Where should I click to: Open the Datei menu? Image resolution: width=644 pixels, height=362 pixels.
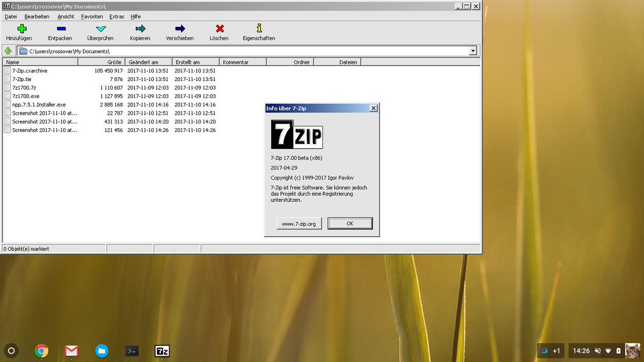pyautogui.click(x=11, y=17)
